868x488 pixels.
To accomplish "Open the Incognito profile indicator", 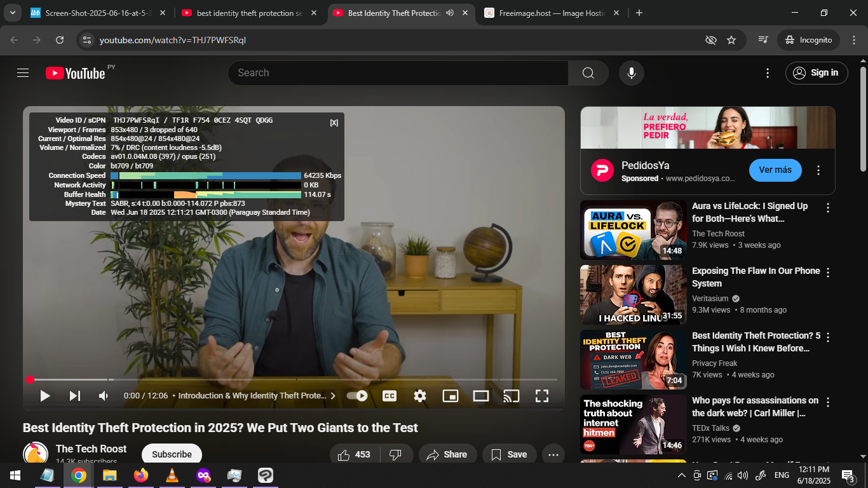I will coord(809,40).
